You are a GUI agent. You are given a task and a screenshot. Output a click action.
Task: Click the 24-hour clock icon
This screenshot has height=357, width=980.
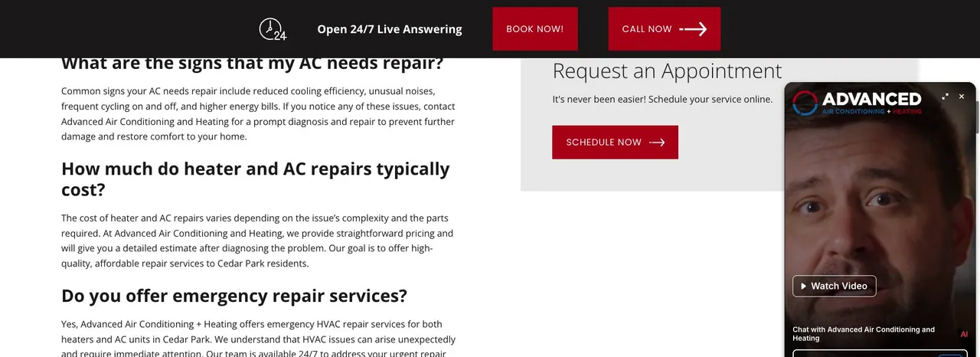click(273, 29)
